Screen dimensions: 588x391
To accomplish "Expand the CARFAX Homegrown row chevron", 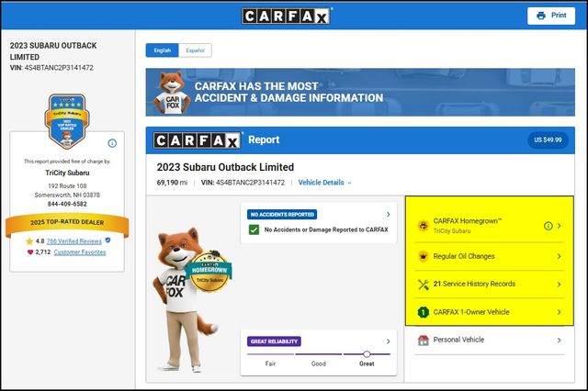I will pos(560,226).
